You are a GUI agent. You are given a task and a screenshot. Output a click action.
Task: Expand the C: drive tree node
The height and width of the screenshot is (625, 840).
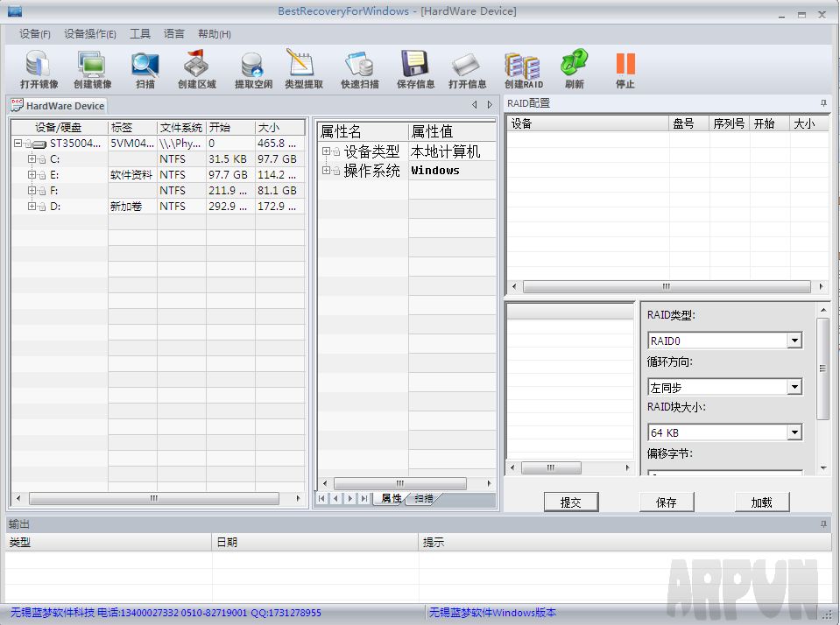(x=32, y=159)
